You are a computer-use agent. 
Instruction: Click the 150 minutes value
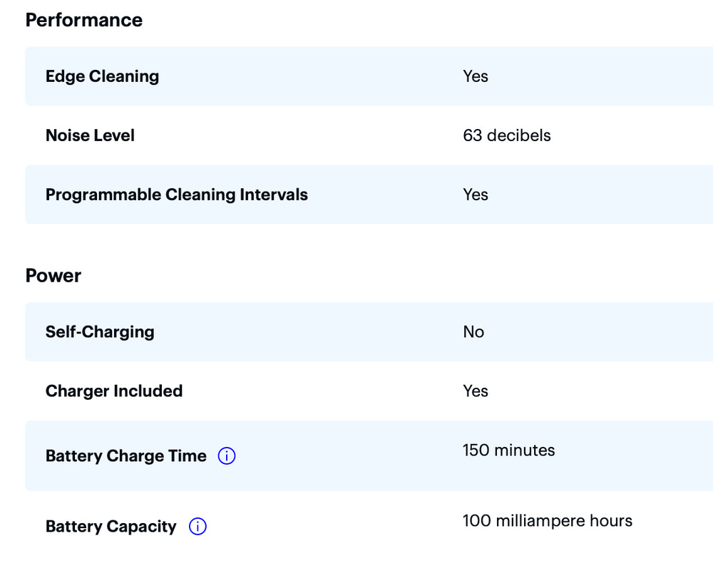coord(508,450)
